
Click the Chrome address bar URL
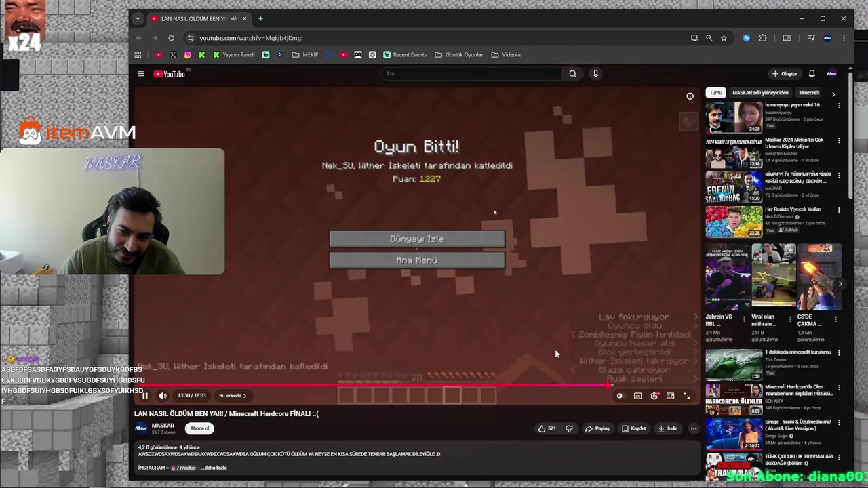pyautogui.click(x=251, y=38)
